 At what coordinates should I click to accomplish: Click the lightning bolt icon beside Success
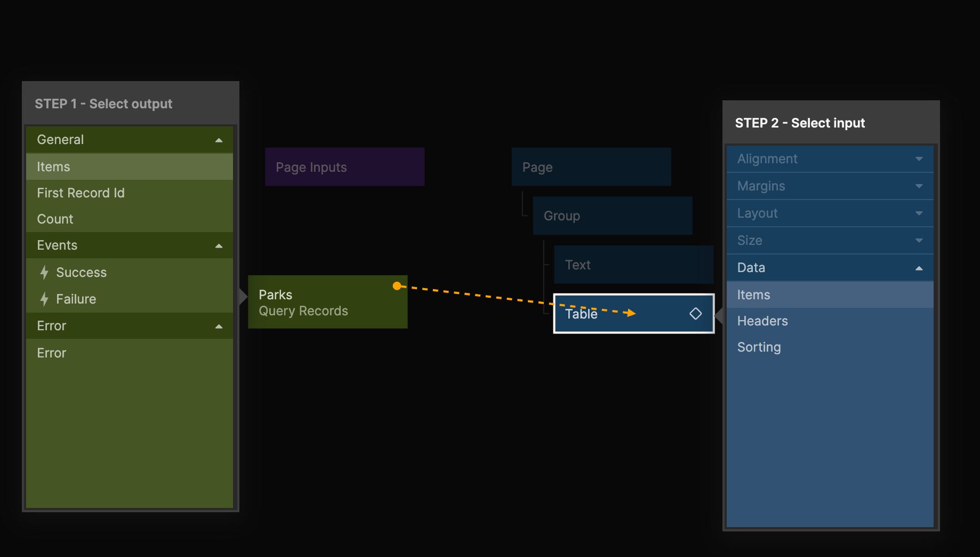click(x=44, y=273)
